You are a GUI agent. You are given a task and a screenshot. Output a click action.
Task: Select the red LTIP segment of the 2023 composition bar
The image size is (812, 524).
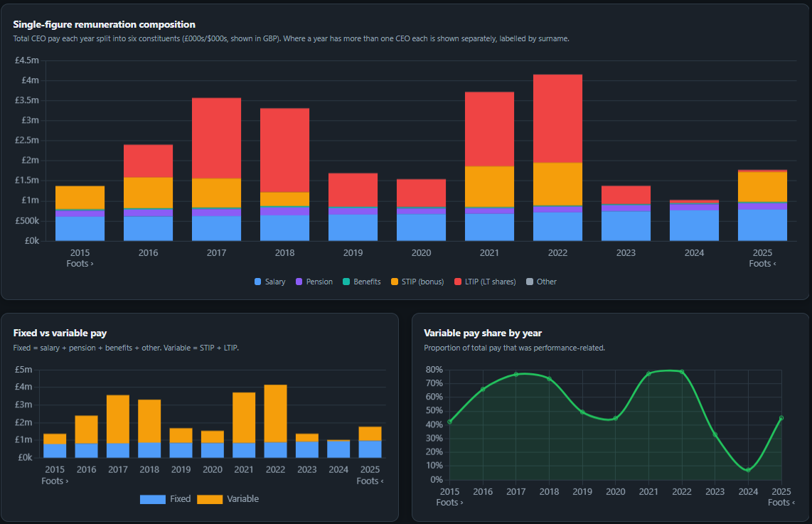(626, 195)
